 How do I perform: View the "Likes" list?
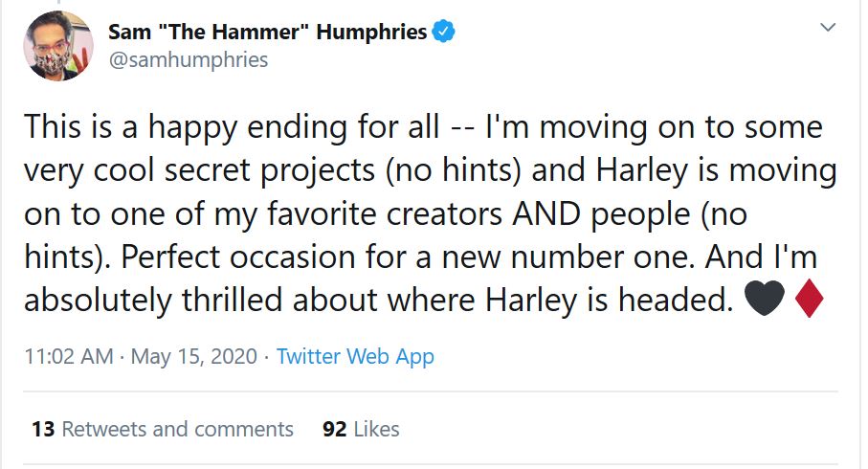376,429
